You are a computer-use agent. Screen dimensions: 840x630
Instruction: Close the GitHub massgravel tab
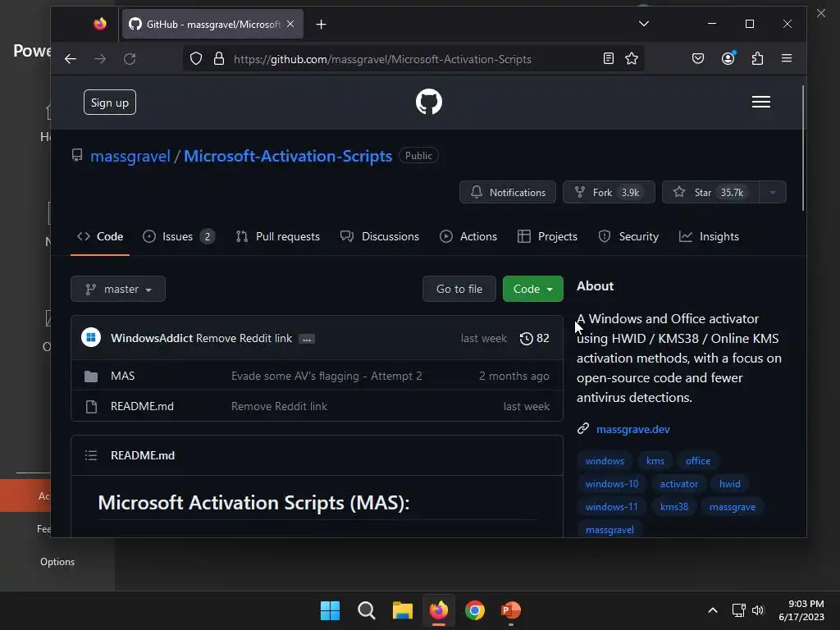290,24
